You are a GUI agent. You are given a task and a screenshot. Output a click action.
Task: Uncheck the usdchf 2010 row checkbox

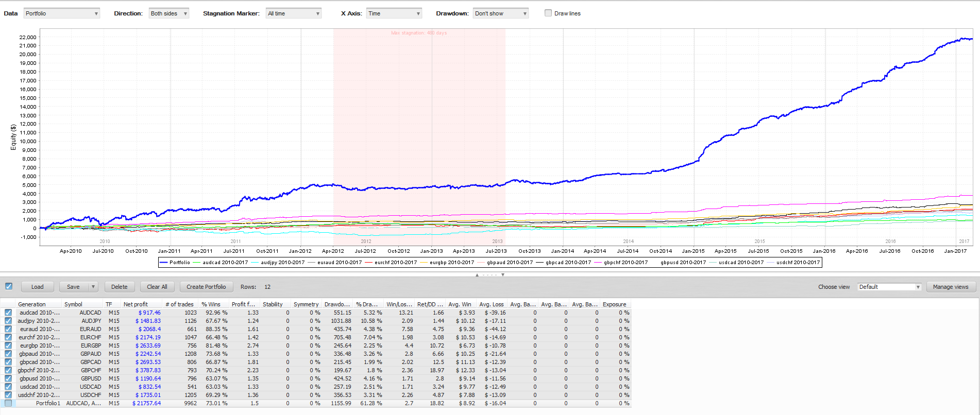coord(8,395)
